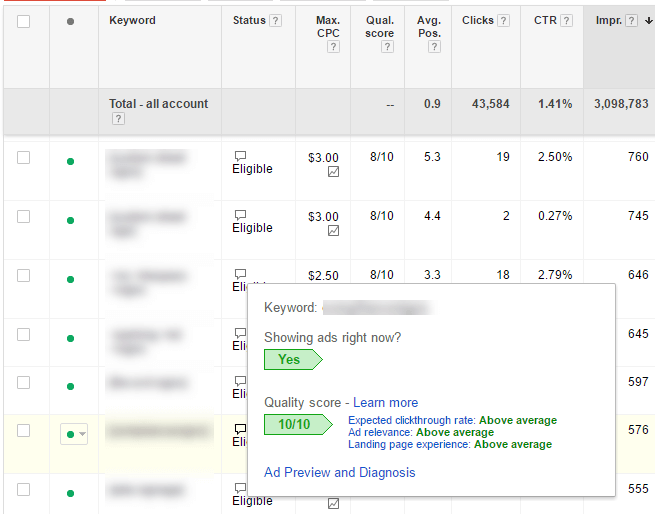Click the help icon beside the Status header
This screenshot has width=655, height=514.
pos(276,21)
